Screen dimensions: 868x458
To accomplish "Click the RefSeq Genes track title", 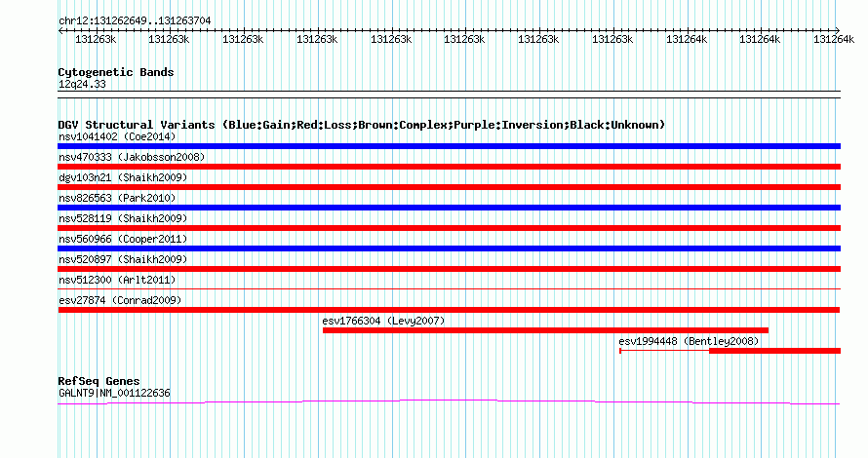I will [99, 381].
